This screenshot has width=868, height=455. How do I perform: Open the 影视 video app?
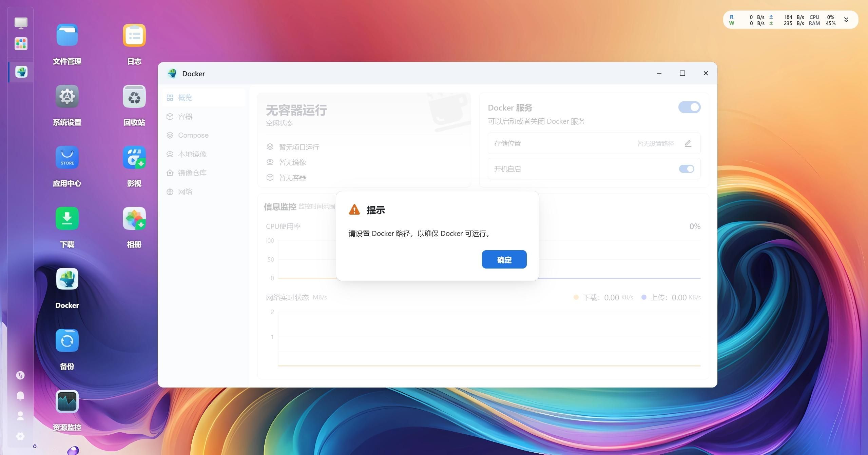coord(134,157)
